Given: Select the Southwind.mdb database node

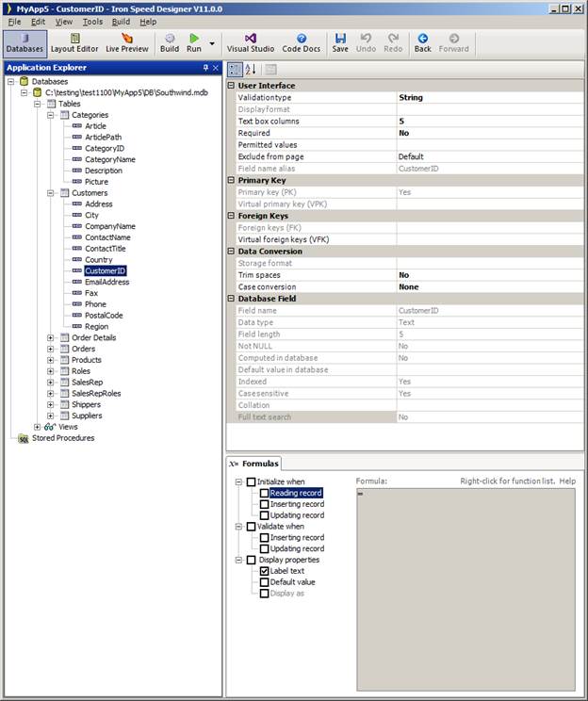Looking at the screenshot, I should point(126,92).
